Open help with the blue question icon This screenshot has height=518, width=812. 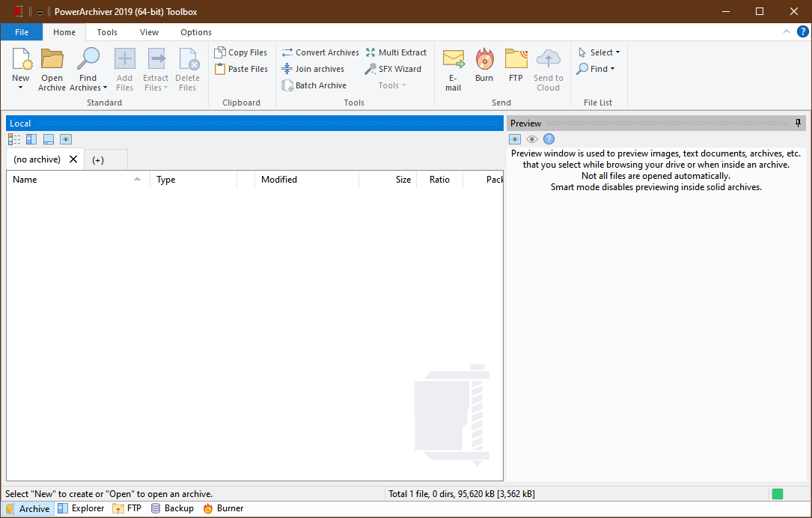[803, 31]
